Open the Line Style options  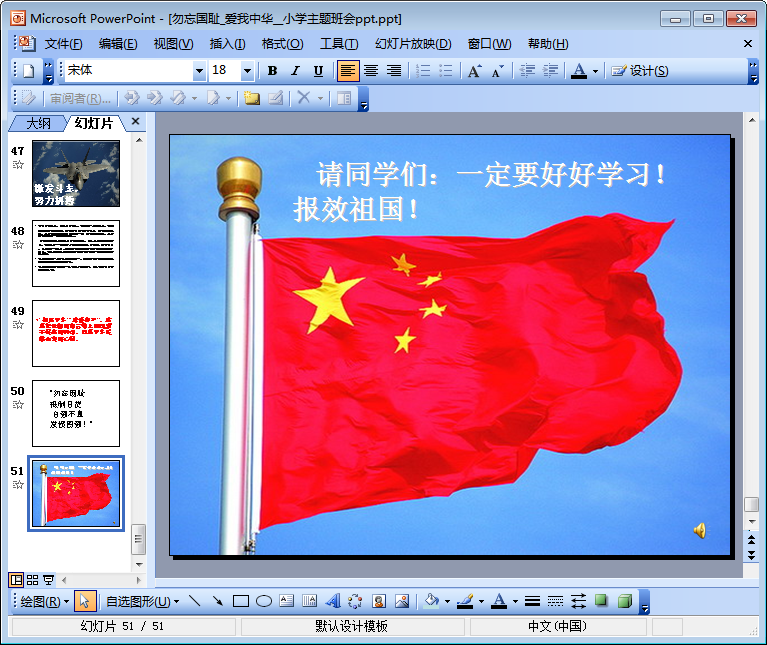tap(533, 601)
